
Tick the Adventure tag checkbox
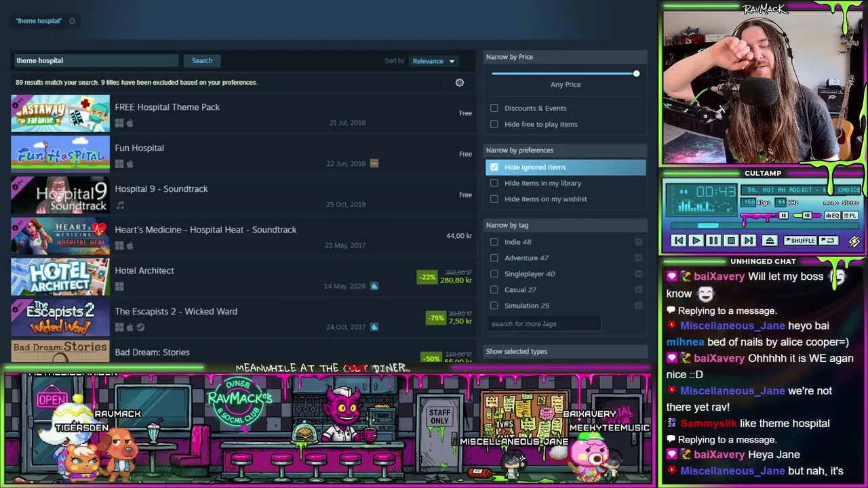pyautogui.click(x=494, y=258)
